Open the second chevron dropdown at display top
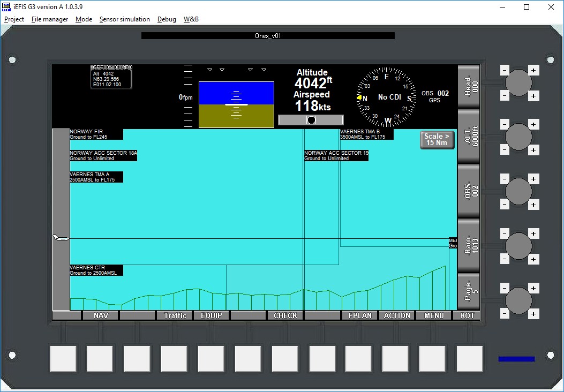This screenshot has width=564, height=392. click(x=222, y=69)
